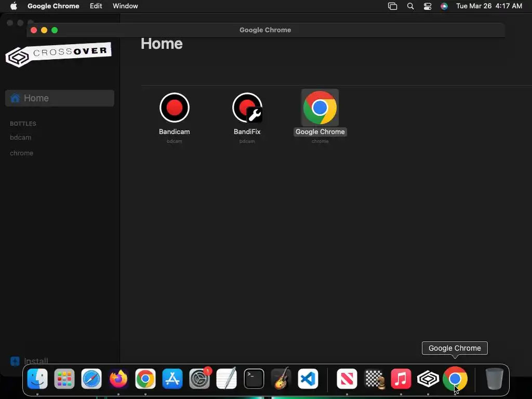The width and height of the screenshot is (532, 399).
Task: Click the date and time in the menu bar
Action: tap(489, 6)
